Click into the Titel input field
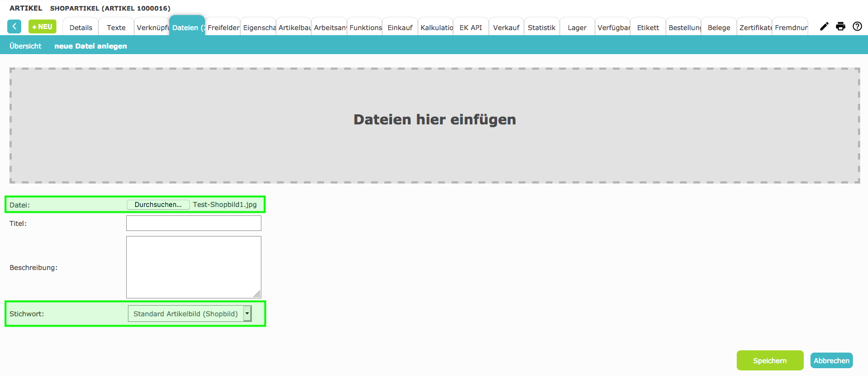The image size is (868, 376). pos(194,223)
